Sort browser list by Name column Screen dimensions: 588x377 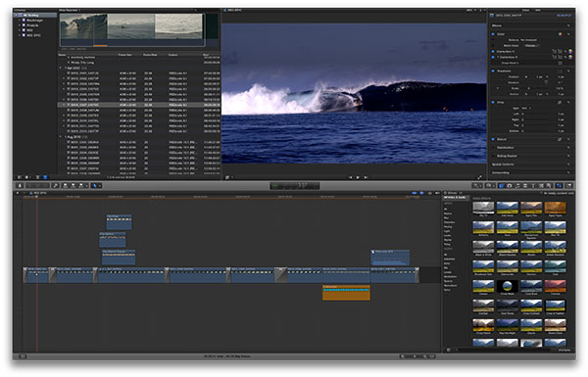pos(63,55)
